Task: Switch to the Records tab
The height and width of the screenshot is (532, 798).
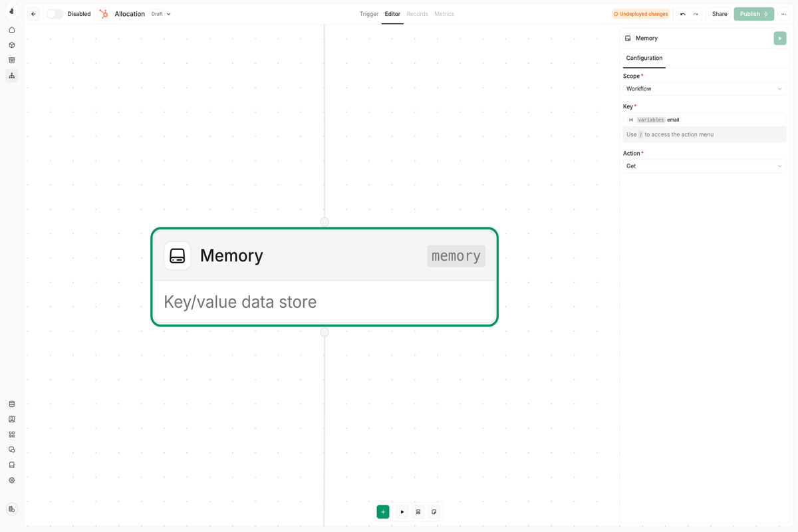Action: click(x=417, y=14)
